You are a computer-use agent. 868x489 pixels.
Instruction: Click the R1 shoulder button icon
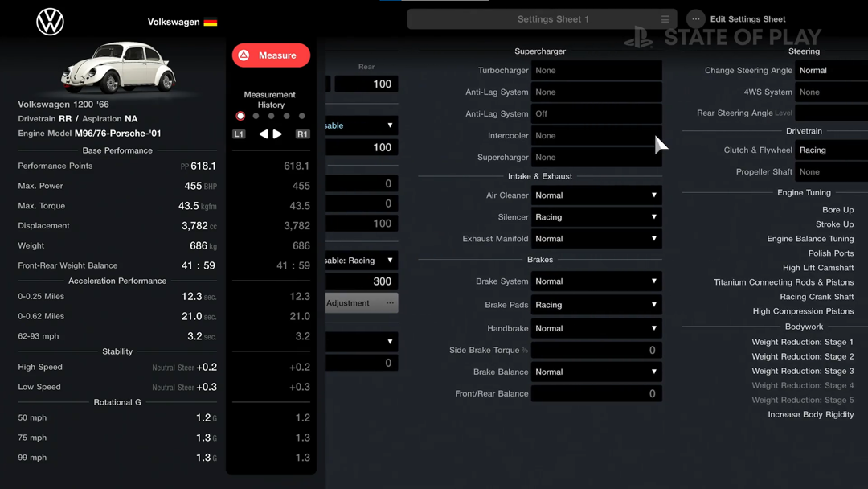(302, 134)
